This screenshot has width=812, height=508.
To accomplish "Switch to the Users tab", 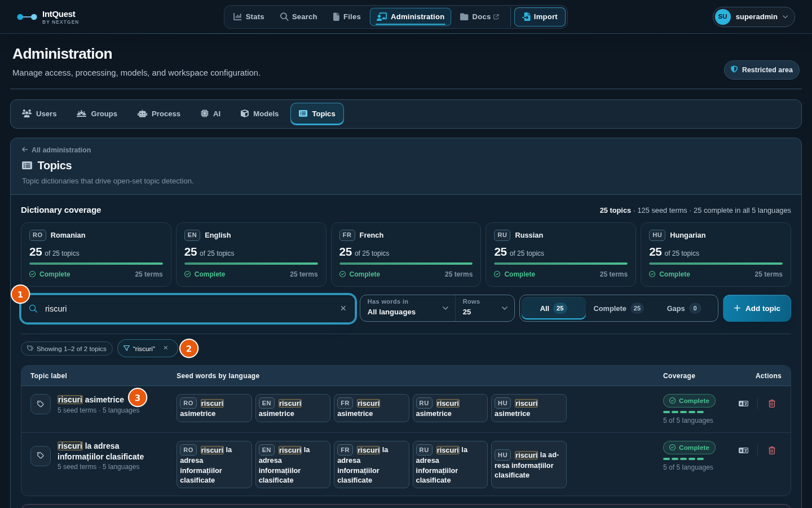I will tap(39, 114).
